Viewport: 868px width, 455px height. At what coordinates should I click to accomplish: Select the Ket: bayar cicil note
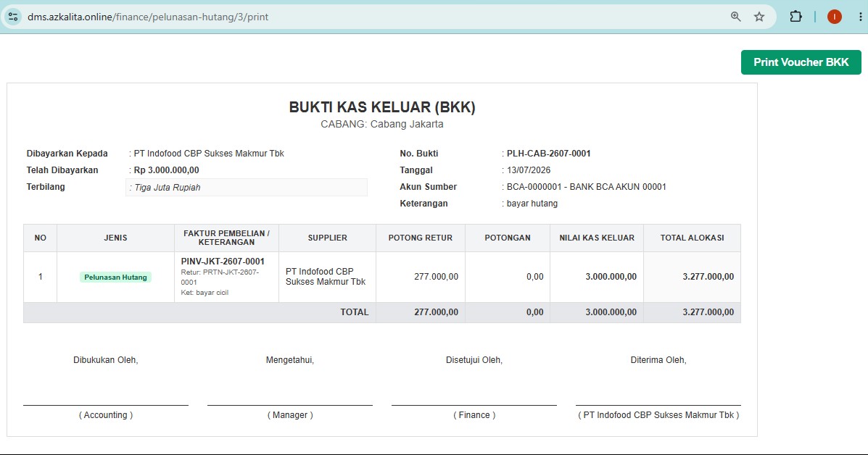[204, 293]
